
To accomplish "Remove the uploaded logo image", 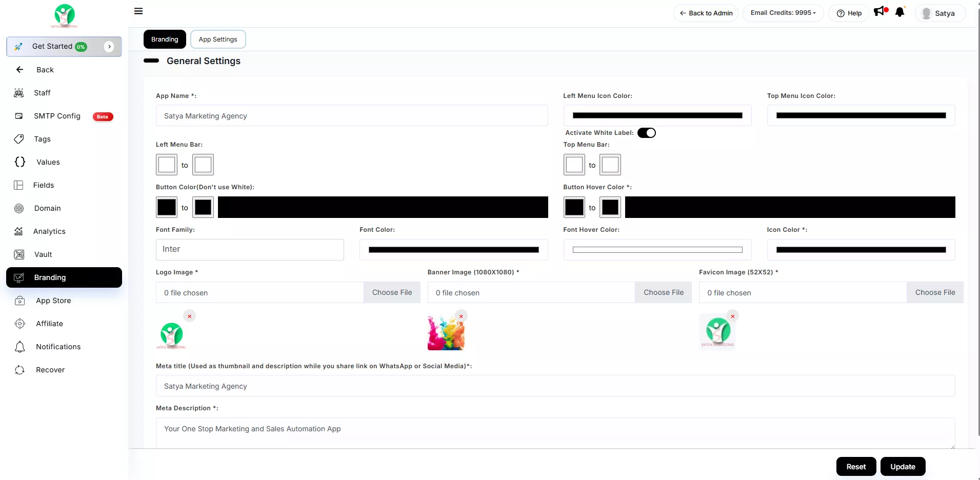I will pyautogui.click(x=190, y=316).
